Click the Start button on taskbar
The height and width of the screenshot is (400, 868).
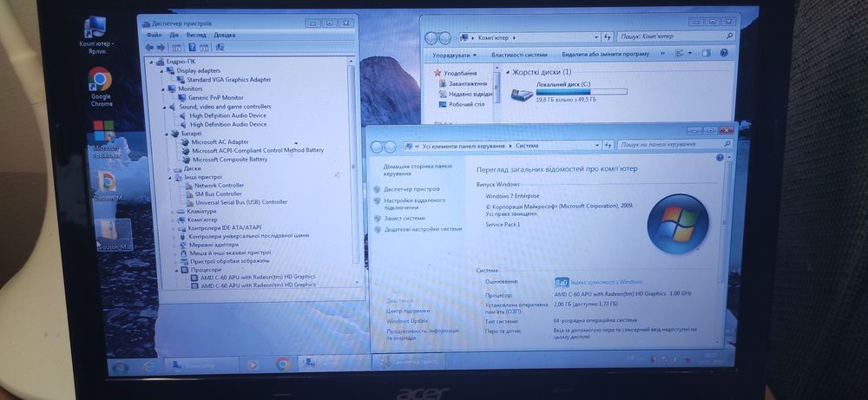[x=119, y=367]
